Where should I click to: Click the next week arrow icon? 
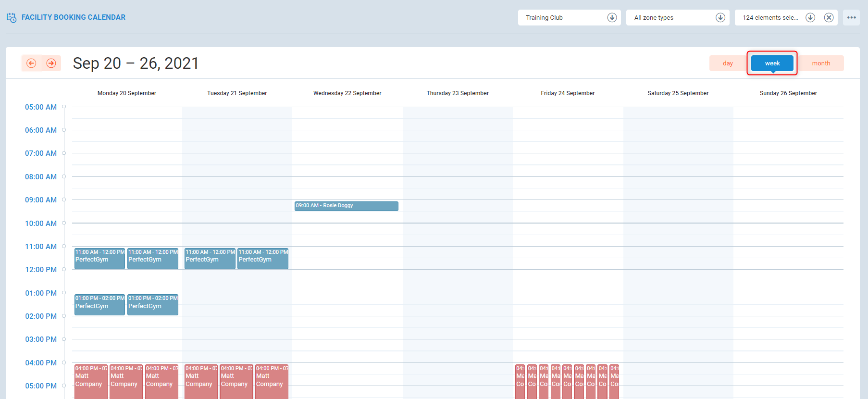point(51,63)
